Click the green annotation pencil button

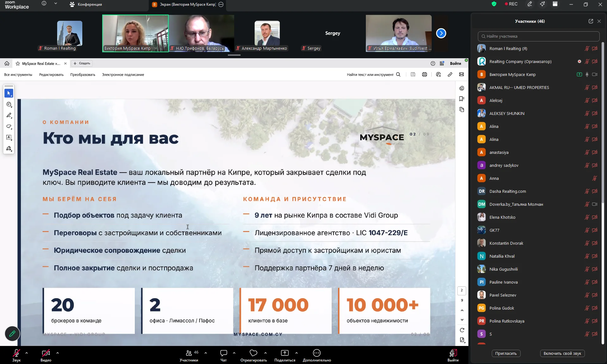(x=12, y=333)
